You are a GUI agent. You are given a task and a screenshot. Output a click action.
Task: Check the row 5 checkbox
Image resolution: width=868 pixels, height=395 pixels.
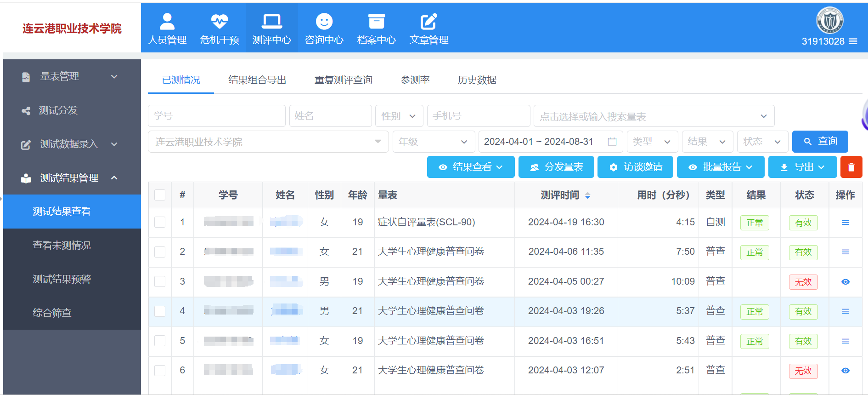(x=160, y=341)
